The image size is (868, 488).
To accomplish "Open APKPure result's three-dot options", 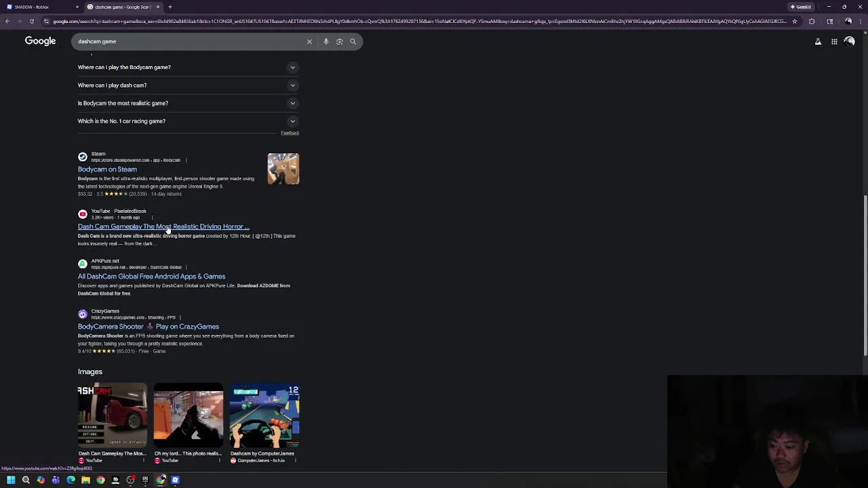I will (186, 267).
